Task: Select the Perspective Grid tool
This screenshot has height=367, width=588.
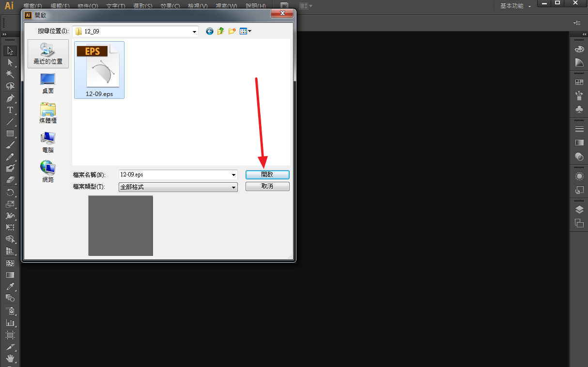Action: point(10,251)
